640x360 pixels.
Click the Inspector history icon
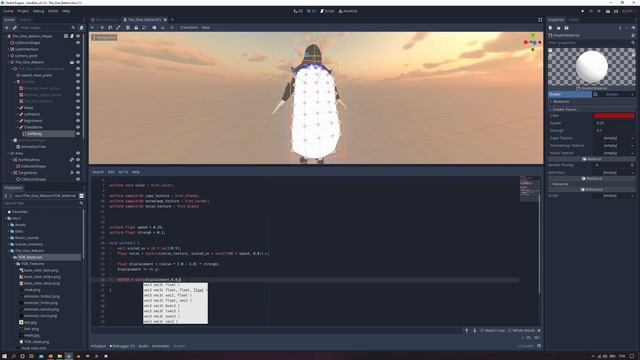pos(633,28)
